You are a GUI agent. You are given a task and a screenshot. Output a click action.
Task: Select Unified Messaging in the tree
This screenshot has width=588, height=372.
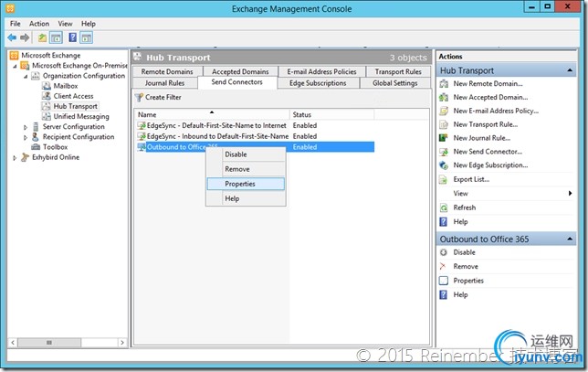coord(81,116)
